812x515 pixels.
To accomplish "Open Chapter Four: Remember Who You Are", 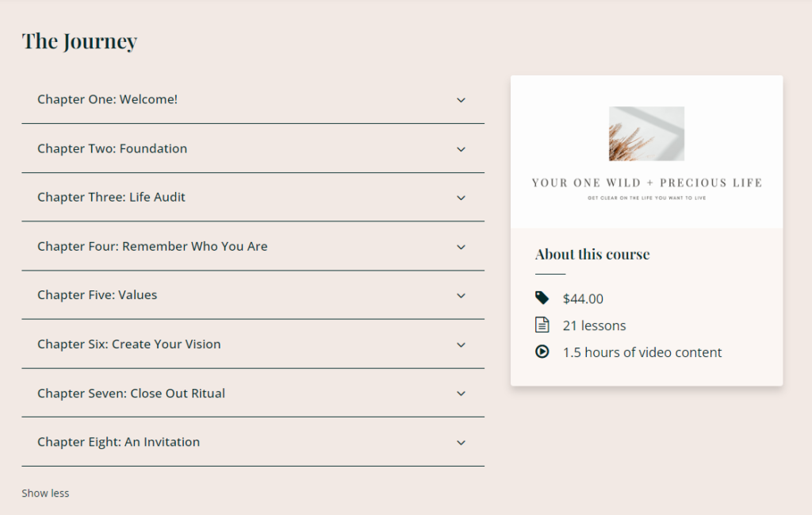I will 152,246.
